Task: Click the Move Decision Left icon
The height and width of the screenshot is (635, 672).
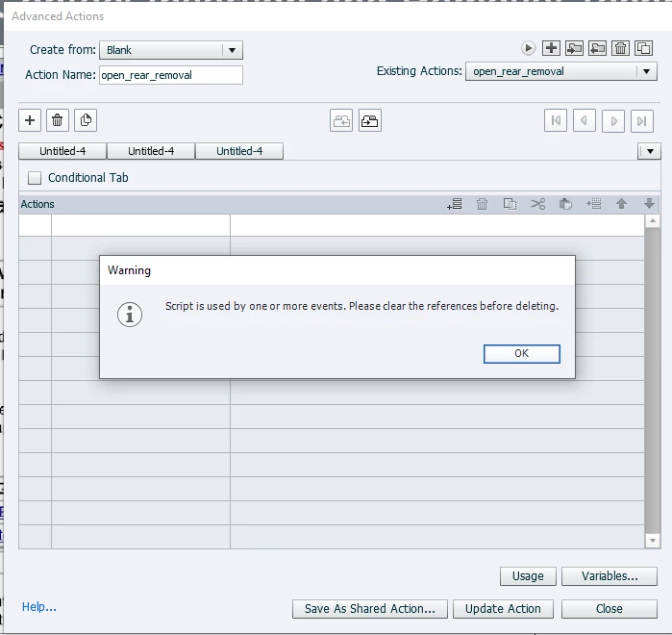Action: [x=341, y=120]
